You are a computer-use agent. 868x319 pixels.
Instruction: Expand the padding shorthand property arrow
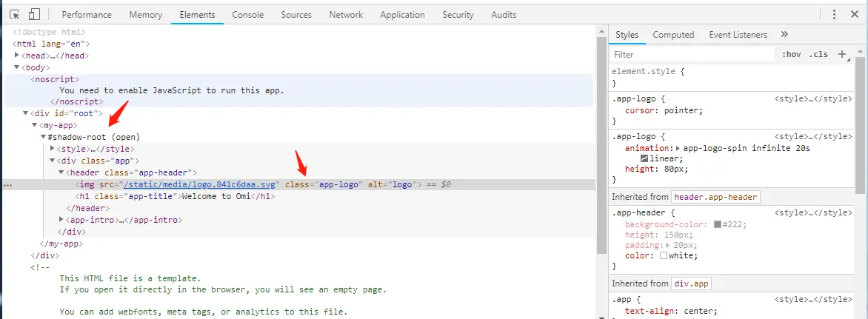coord(669,245)
